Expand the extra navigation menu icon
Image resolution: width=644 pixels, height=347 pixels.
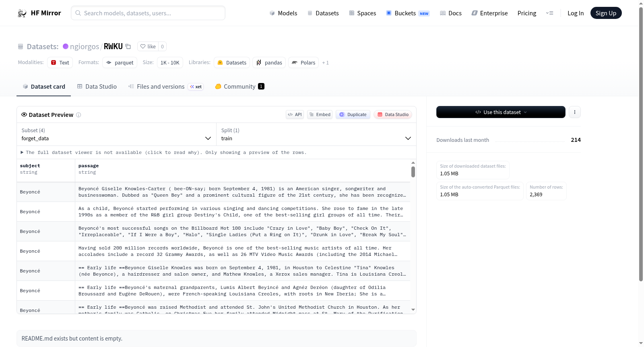(x=549, y=13)
